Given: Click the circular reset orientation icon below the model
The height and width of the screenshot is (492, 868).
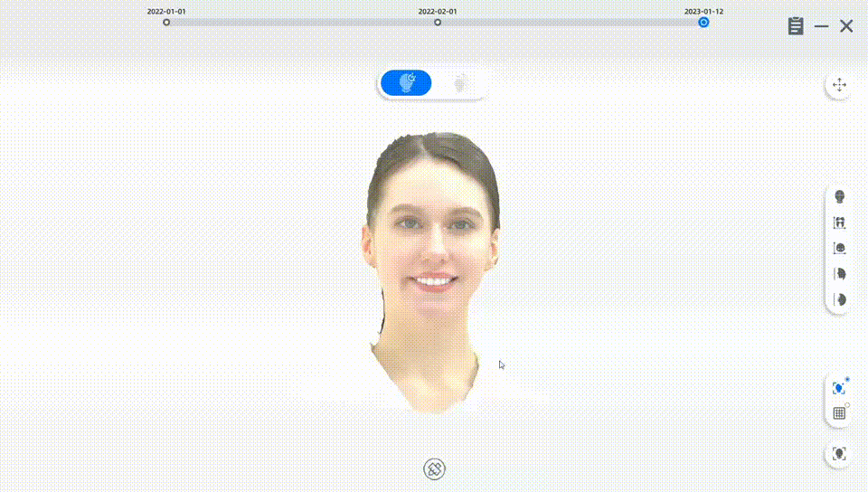Looking at the screenshot, I should coord(435,468).
